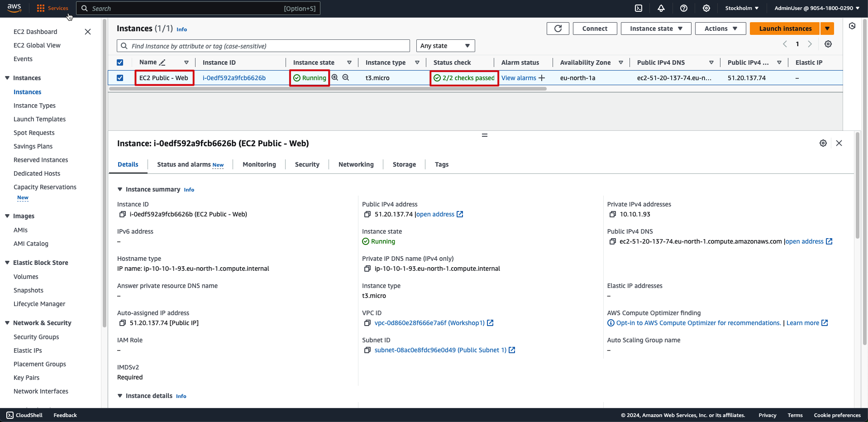Open the instance ID i-0edf592a9fcb6626b link
Screen dimensions: 868x422
(234, 78)
